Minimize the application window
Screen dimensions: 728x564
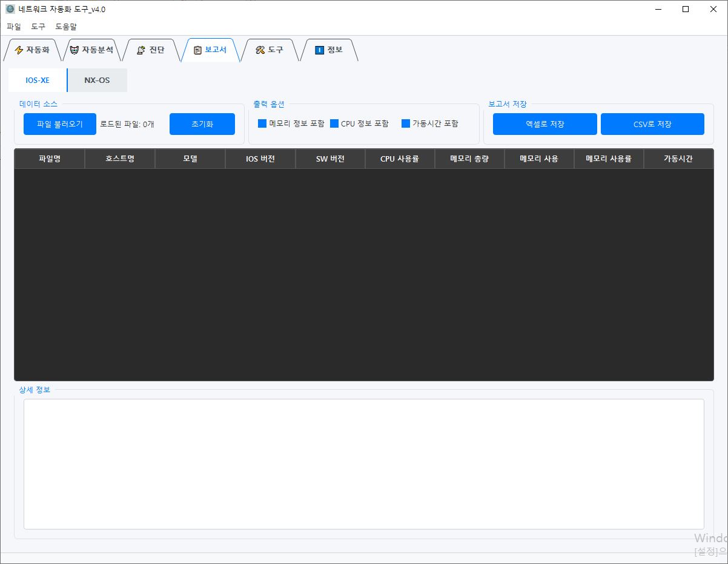[658, 9]
